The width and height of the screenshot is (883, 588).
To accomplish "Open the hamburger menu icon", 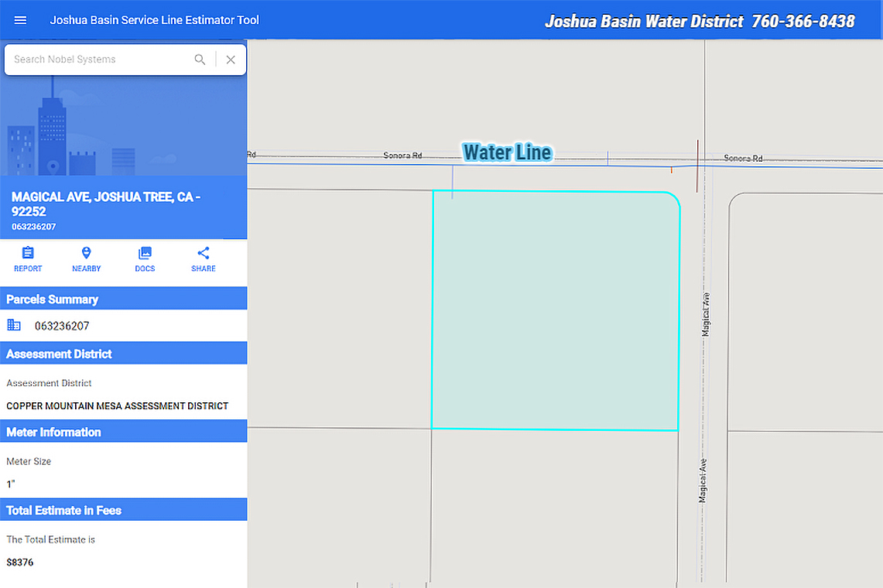I will point(20,20).
